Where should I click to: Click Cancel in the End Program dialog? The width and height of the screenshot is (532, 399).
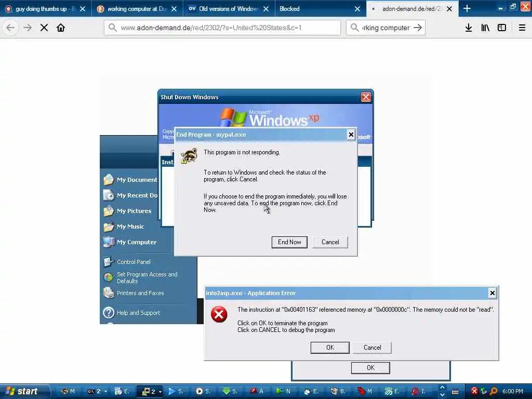pyautogui.click(x=330, y=242)
